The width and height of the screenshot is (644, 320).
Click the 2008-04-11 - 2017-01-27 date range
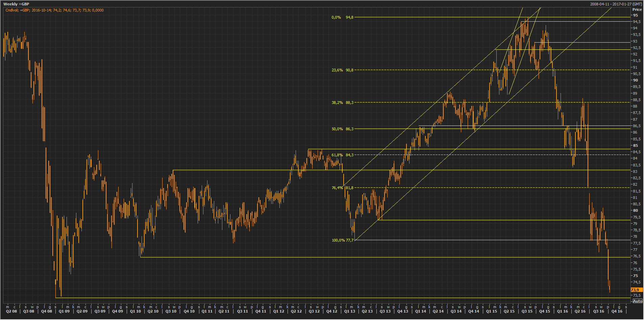click(x=616, y=4)
